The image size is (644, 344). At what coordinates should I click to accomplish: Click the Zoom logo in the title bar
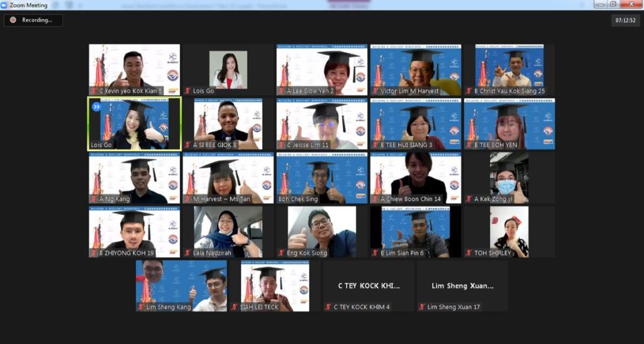[x=5, y=5]
